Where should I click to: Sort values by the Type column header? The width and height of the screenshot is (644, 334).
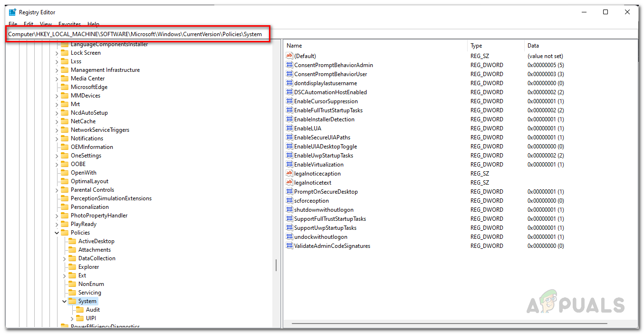click(x=496, y=46)
